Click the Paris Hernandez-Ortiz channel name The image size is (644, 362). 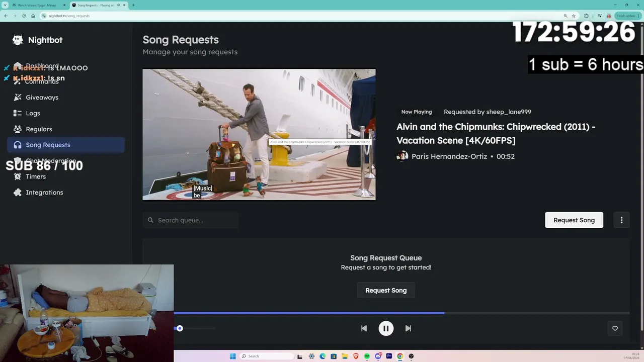[449, 156]
